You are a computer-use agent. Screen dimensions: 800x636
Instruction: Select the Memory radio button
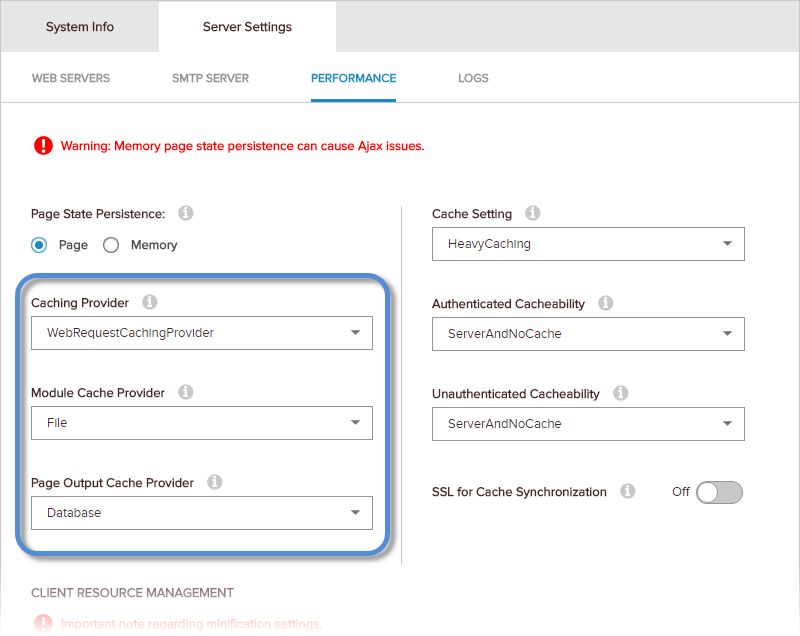click(111, 245)
